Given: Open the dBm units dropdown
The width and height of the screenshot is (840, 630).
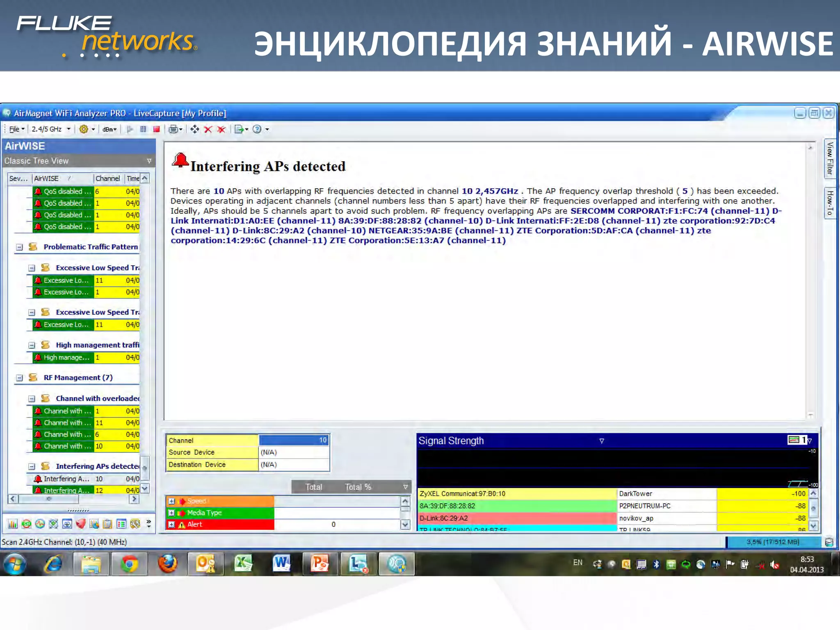Looking at the screenshot, I should 110,129.
